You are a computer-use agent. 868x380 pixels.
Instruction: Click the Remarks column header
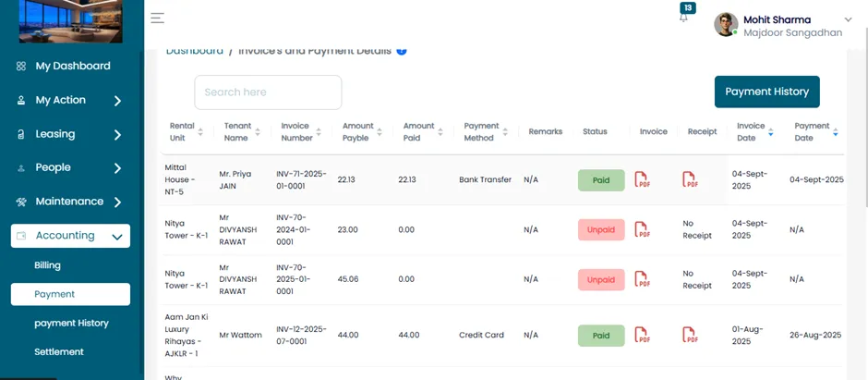pos(545,132)
